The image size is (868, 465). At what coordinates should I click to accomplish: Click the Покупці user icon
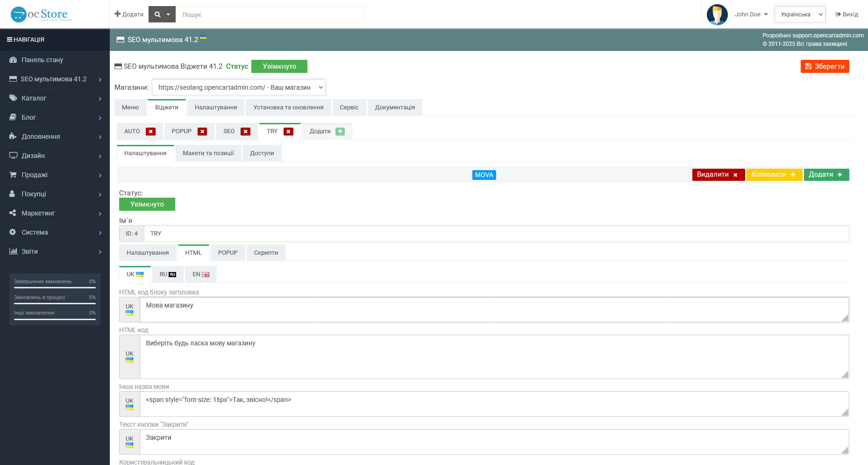coord(12,194)
